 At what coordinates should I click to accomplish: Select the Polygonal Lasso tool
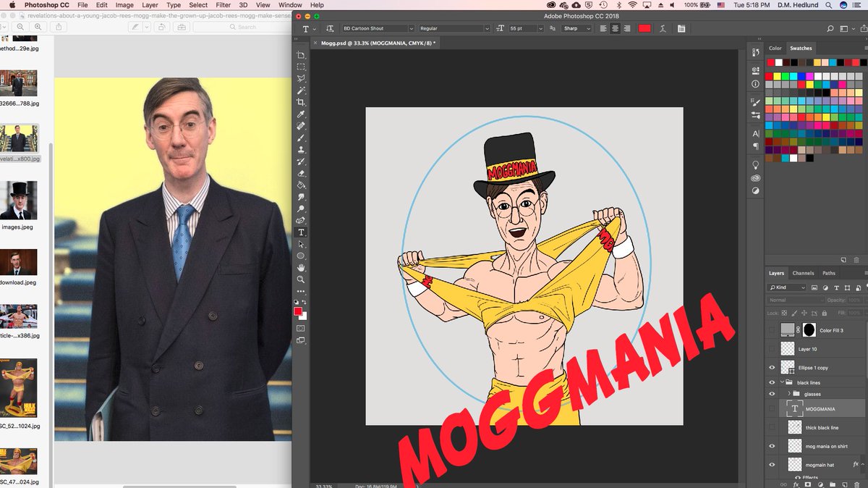301,79
